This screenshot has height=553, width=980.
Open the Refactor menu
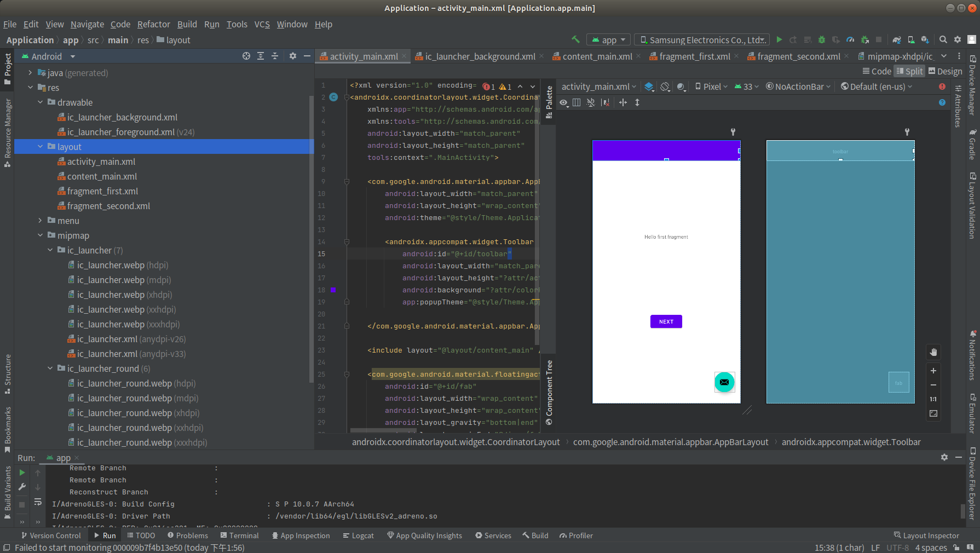click(153, 24)
